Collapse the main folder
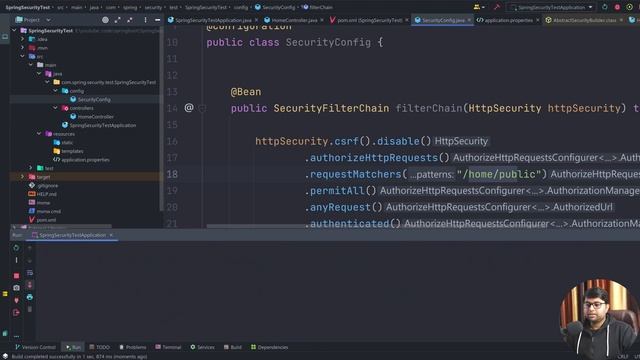This screenshot has height=360, width=640. click(31, 65)
